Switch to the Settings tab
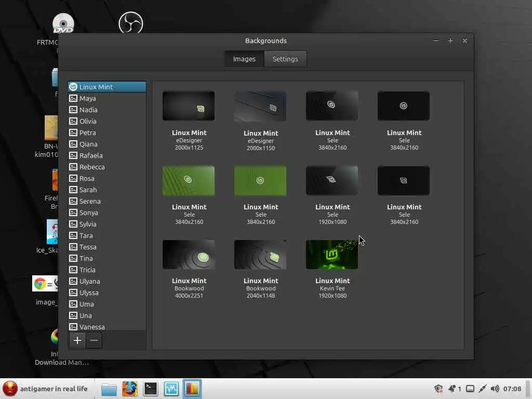 tap(285, 59)
